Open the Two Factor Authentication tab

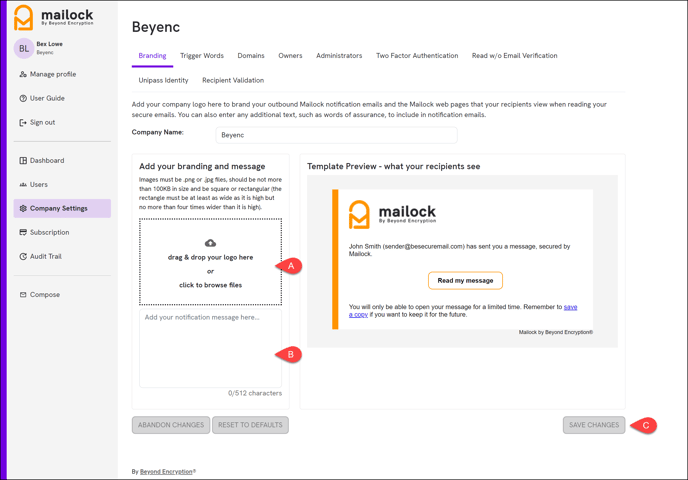click(417, 56)
